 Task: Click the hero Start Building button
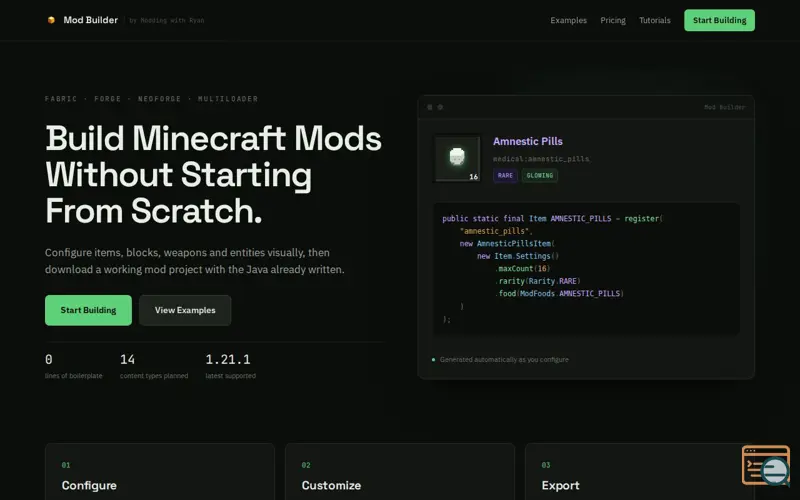pos(88,310)
